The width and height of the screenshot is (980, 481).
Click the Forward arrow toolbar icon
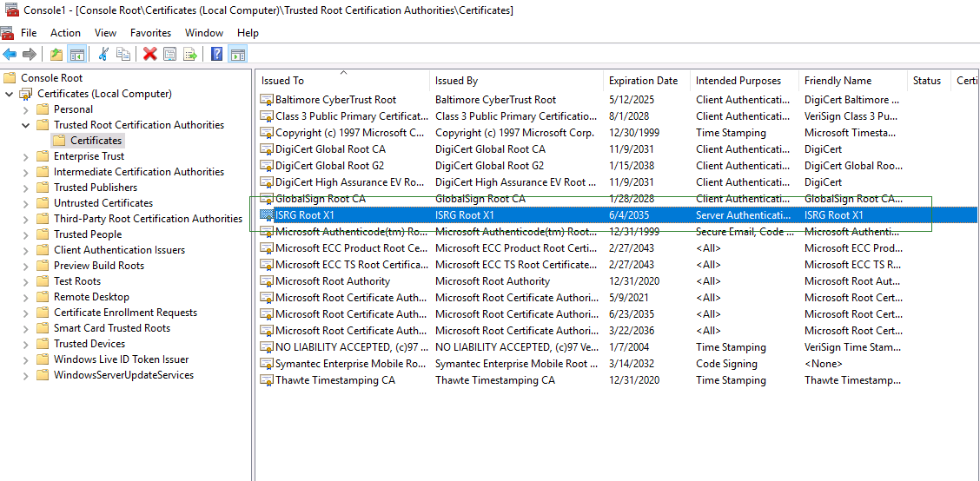[x=29, y=55]
